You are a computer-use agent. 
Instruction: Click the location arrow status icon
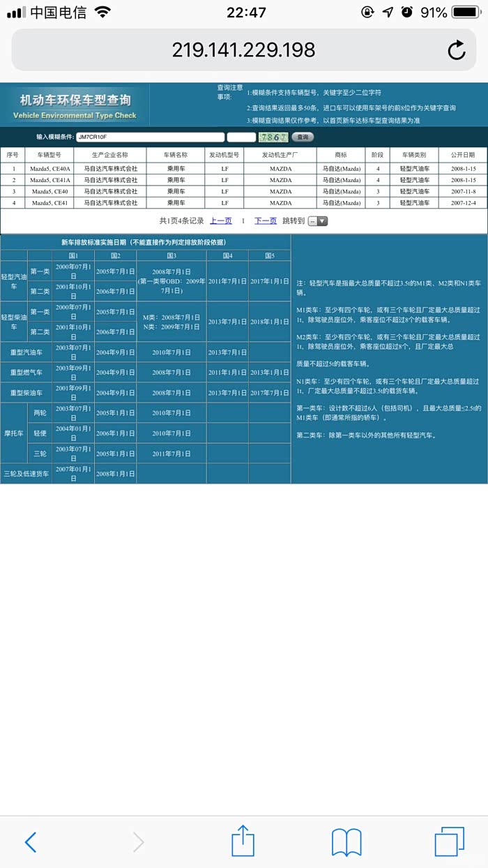(388, 13)
